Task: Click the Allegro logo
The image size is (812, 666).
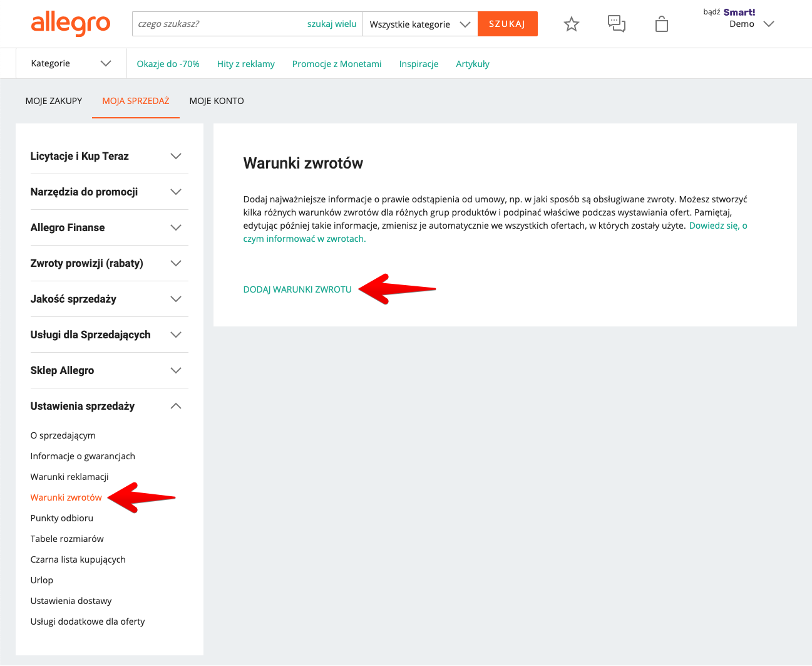Action: tap(70, 24)
